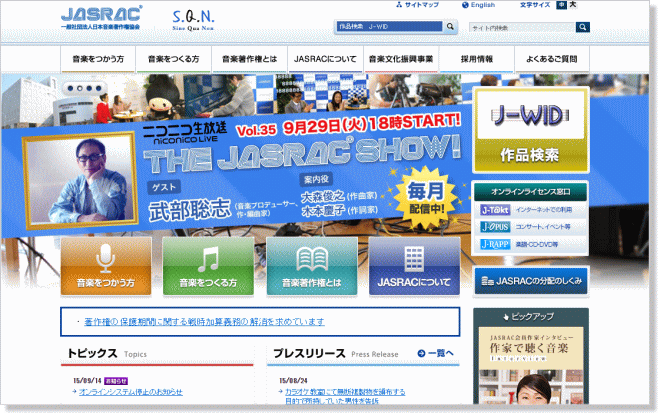658x413 pixels.
Task: Open J-OPUS コンサート、イベント等 license
Action: (x=530, y=227)
